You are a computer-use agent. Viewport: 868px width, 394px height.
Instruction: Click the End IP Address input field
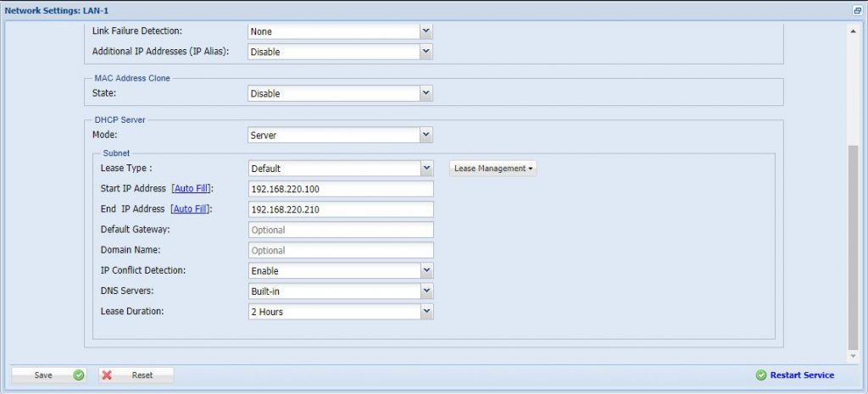[x=341, y=209]
